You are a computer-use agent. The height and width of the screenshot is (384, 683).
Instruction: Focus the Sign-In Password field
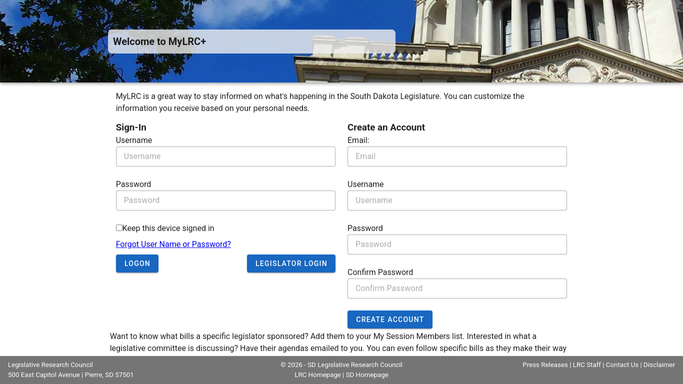[226, 200]
